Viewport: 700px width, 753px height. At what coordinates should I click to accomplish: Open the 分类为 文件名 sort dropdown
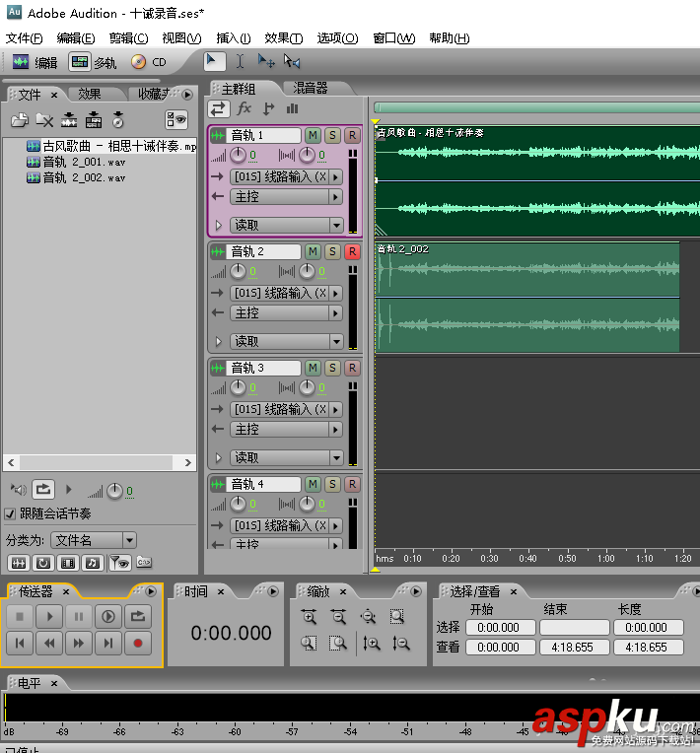(x=94, y=540)
